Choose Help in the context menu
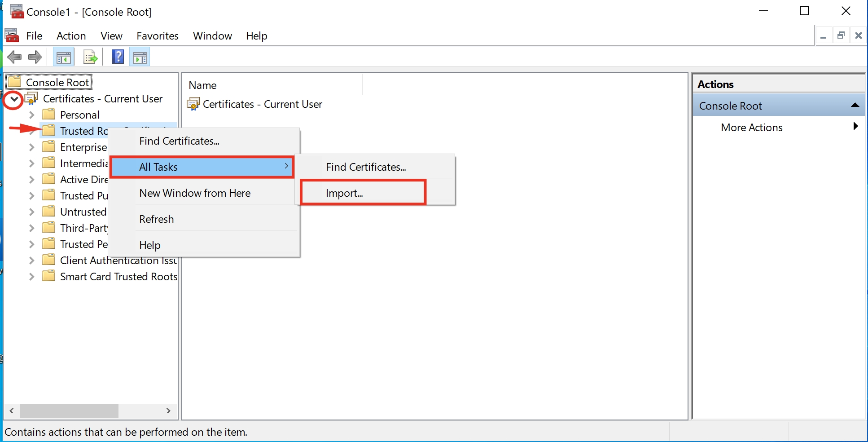Image resolution: width=868 pixels, height=442 pixels. tap(205, 245)
